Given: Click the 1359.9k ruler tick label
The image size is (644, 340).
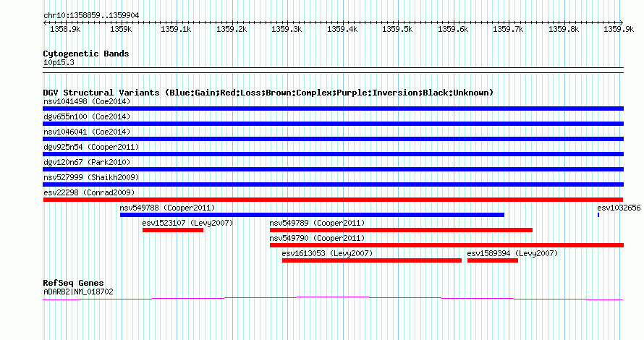Looking at the screenshot, I should coord(619,29).
